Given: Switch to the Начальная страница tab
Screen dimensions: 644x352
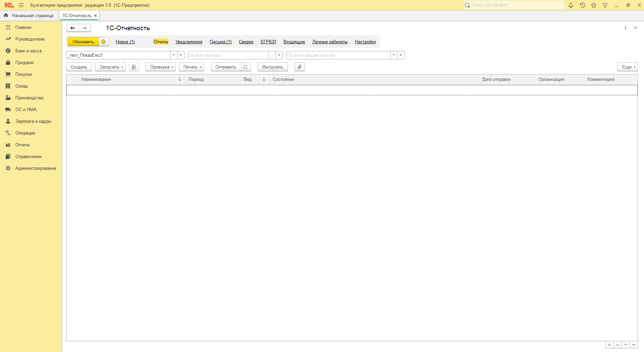Looking at the screenshot, I should pos(29,15).
